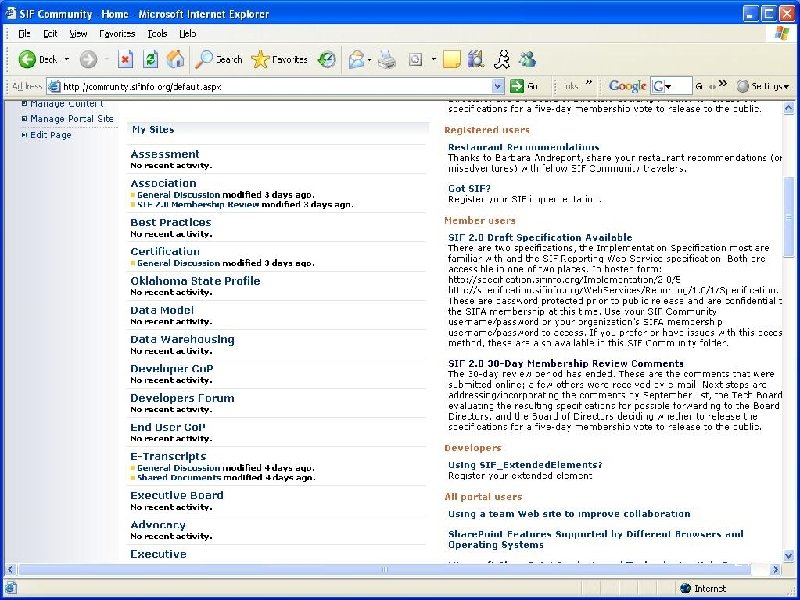Open the File menu
Viewport: 800px width, 600px height.
24,34
